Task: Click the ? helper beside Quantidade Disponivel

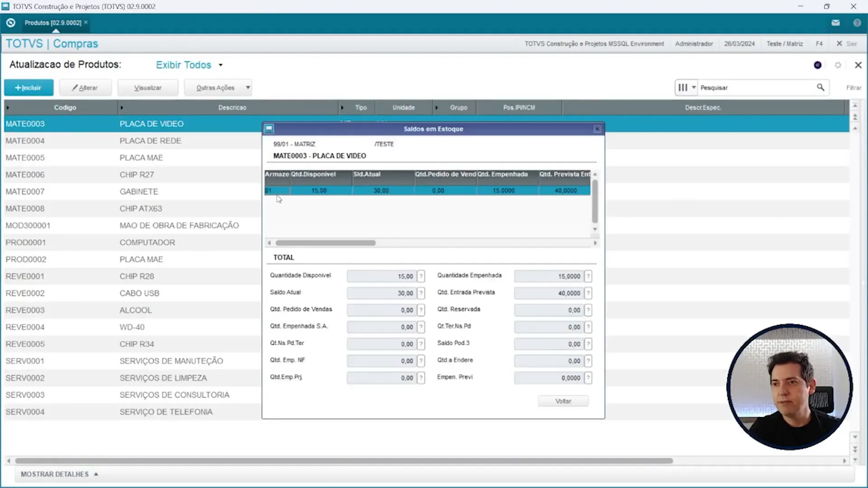Action: pyautogui.click(x=421, y=276)
